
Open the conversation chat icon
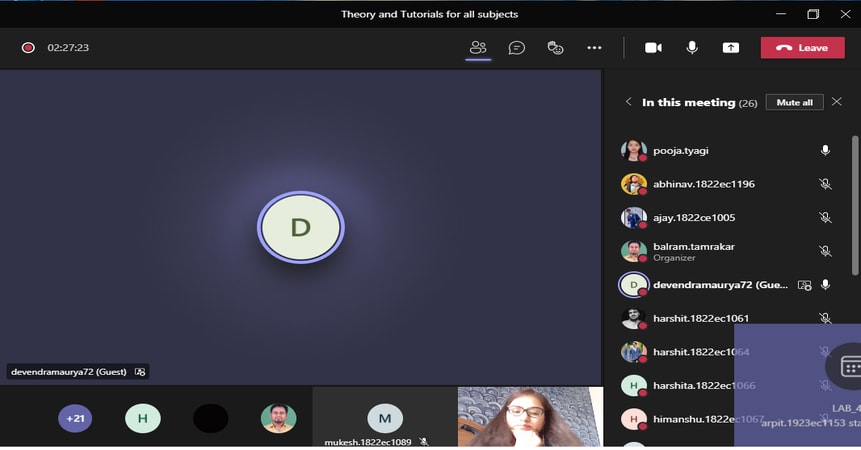[x=517, y=48]
